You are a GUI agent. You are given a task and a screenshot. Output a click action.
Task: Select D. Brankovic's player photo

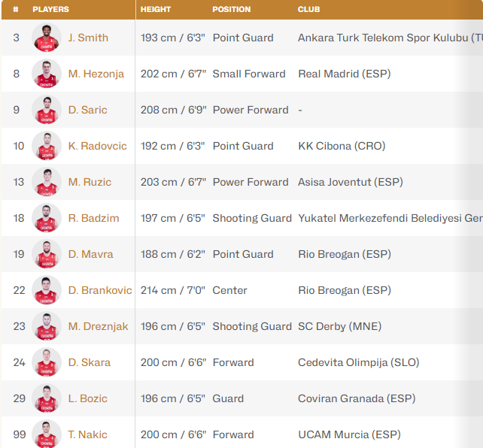pyautogui.click(x=47, y=290)
